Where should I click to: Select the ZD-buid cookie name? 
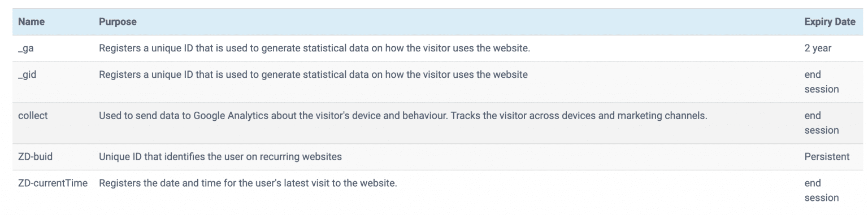(35, 157)
